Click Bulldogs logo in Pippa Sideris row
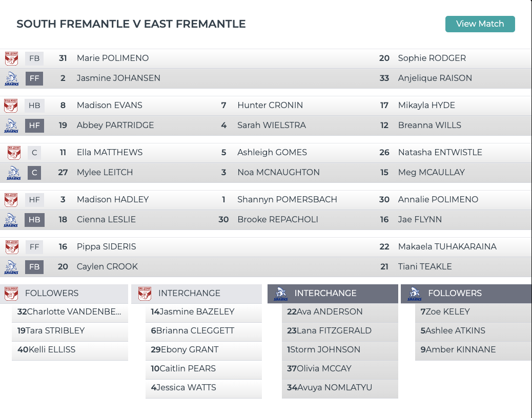This screenshot has height=418, width=532. 12,247
